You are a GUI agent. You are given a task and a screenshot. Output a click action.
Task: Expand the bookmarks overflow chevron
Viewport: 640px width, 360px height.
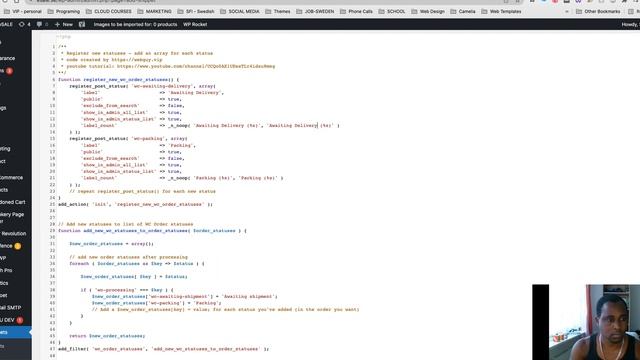pyautogui.click(x=567, y=11)
